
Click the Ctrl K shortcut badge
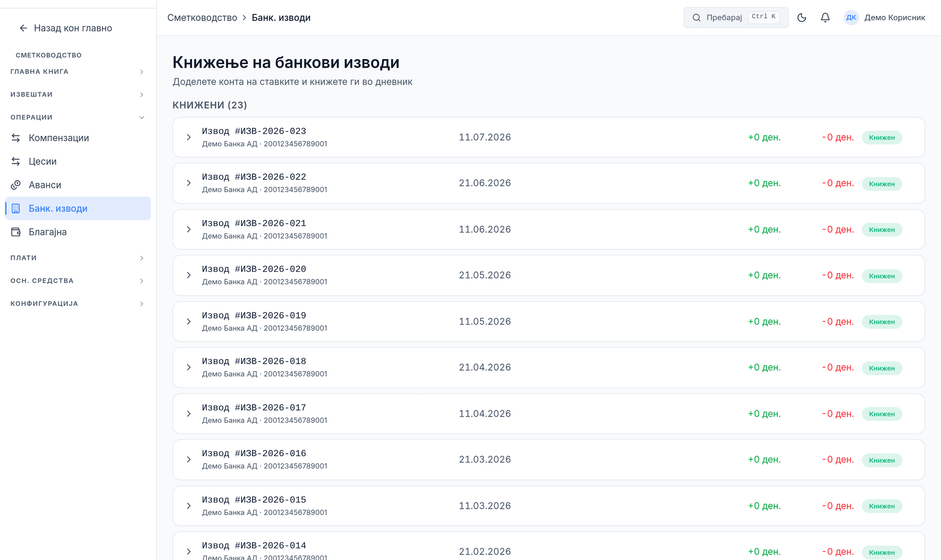pos(764,17)
